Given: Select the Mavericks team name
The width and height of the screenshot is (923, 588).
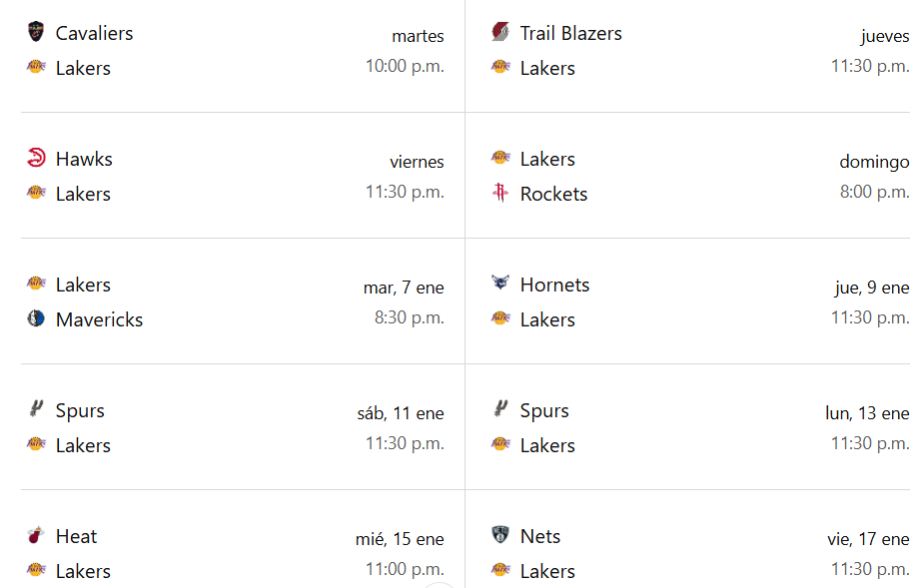Looking at the screenshot, I should click(x=100, y=319).
